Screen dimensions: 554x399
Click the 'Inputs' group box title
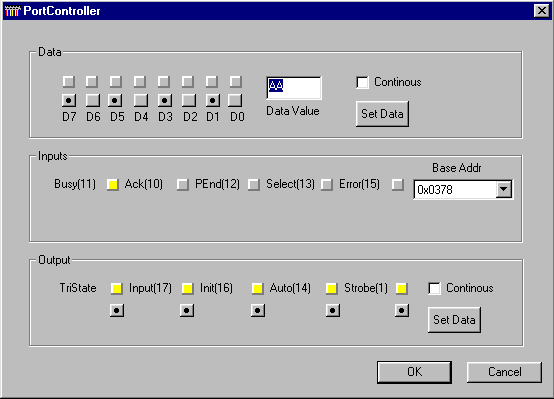53,156
